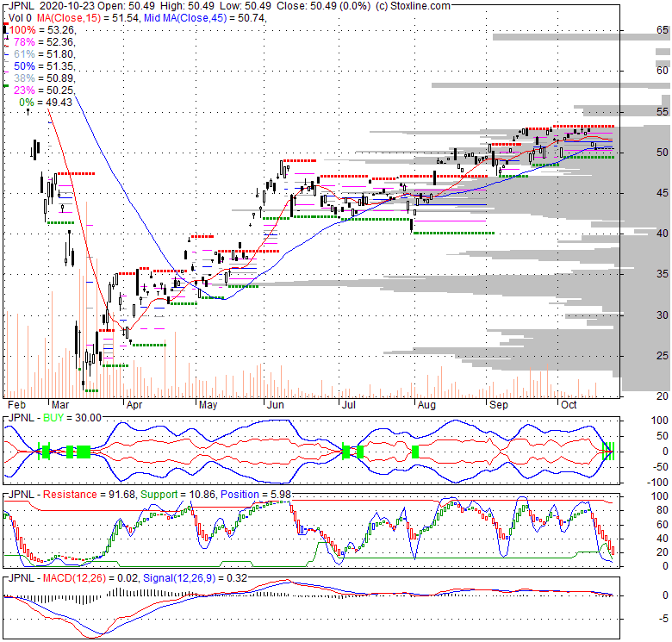Click the Sep label on time axis

(499, 405)
